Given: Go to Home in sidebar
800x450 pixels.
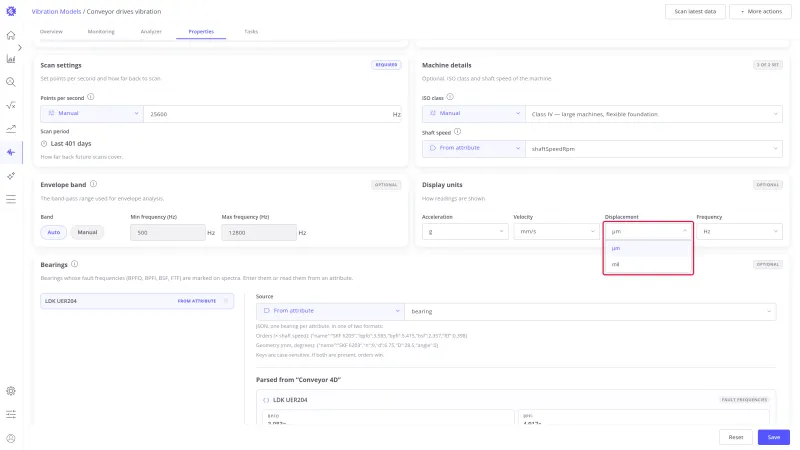Looking at the screenshot, I should pos(11,35).
